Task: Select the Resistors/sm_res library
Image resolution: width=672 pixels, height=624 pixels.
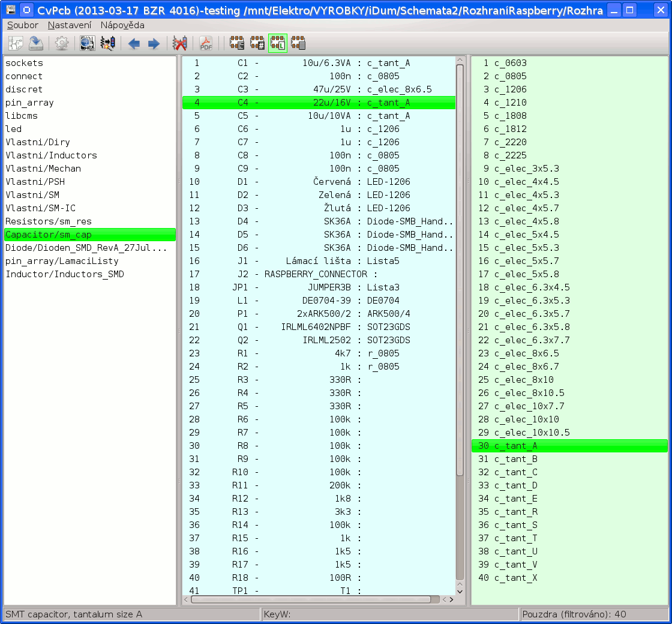Action: [49, 221]
